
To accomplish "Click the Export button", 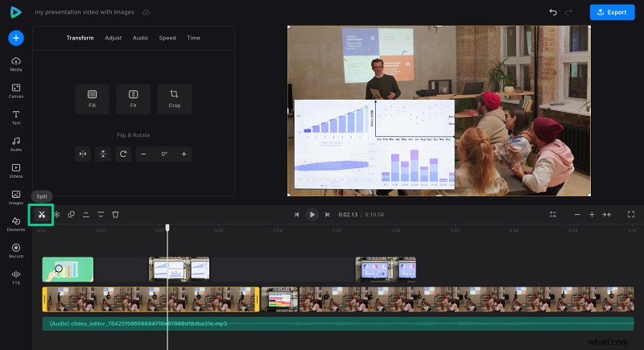I will (x=612, y=12).
